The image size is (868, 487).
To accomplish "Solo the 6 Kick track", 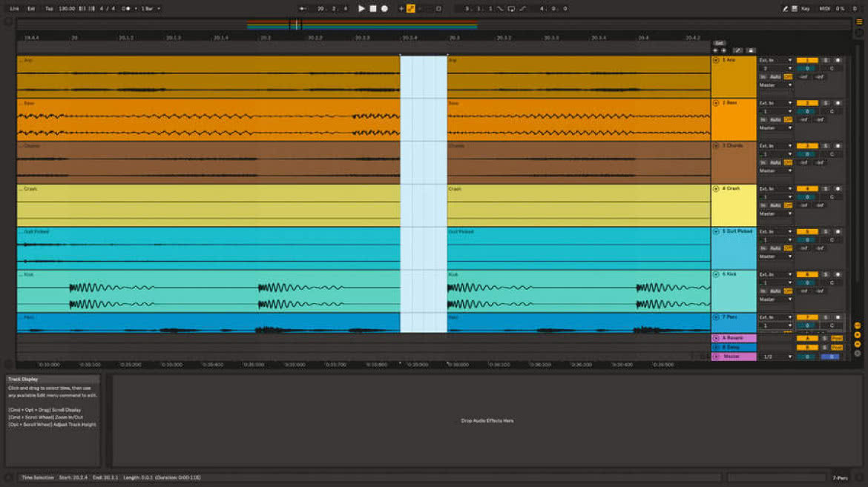I will (826, 274).
